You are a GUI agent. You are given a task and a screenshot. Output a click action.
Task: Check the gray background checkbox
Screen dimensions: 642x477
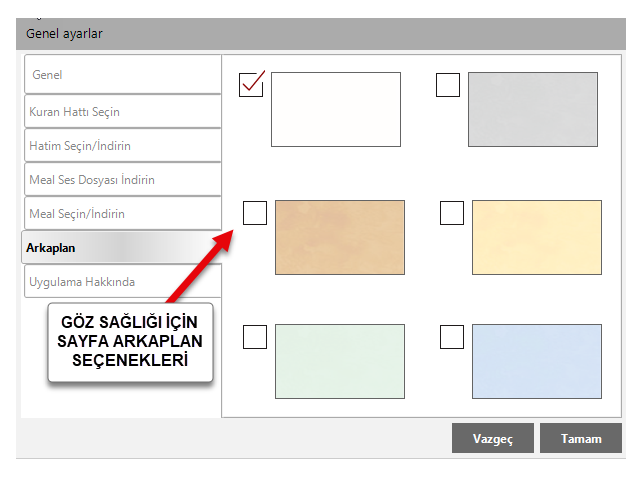point(448,85)
